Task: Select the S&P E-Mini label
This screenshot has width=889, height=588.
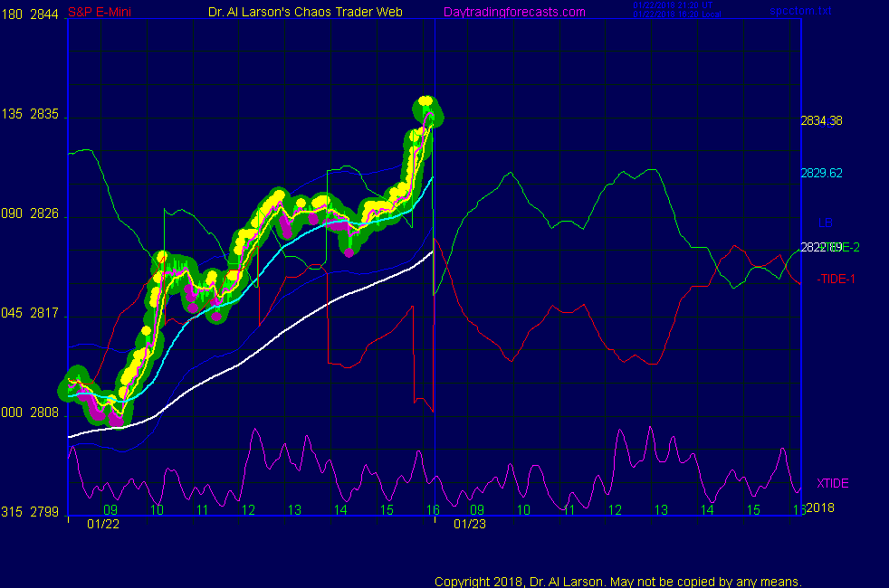Action: click(103, 12)
